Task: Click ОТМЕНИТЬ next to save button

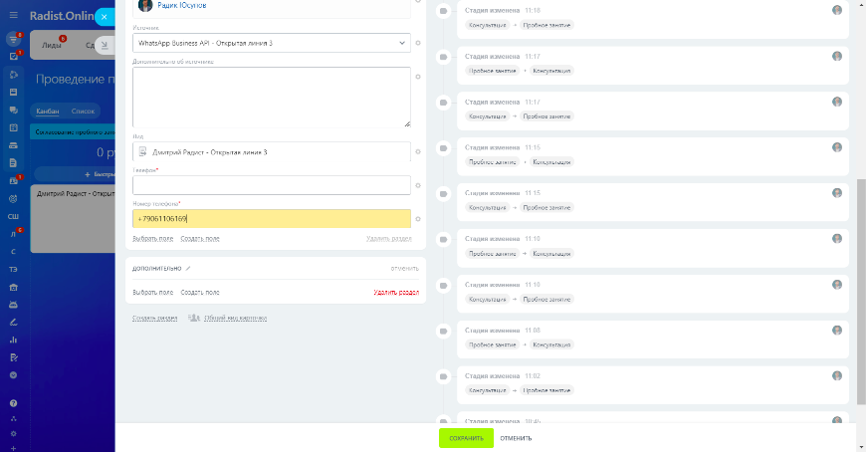Action: tap(516, 438)
